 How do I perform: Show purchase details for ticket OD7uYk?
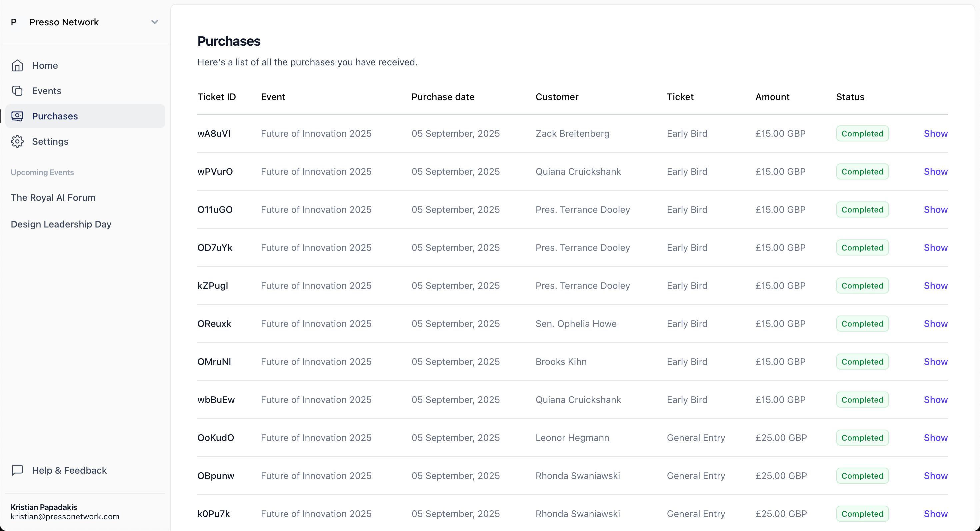coord(935,248)
